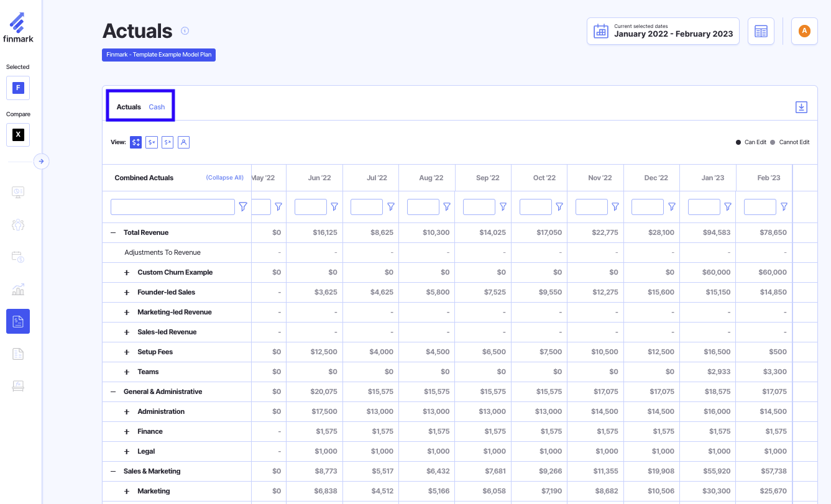Click the Collapse All link
The image size is (831, 504).
click(224, 178)
